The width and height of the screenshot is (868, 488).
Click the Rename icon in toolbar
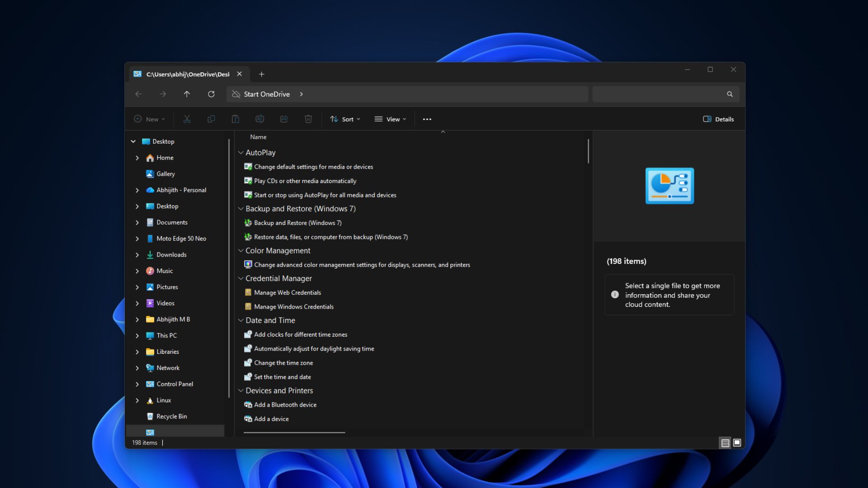tap(259, 119)
